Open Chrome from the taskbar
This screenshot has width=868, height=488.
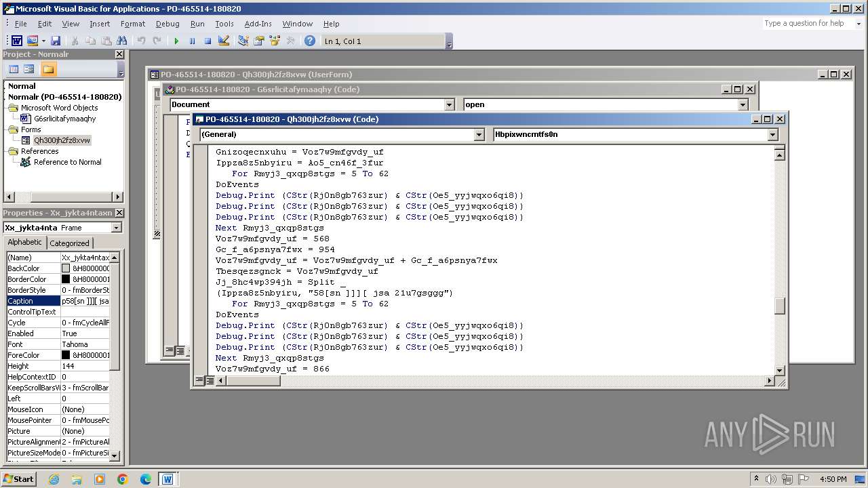(123, 479)
